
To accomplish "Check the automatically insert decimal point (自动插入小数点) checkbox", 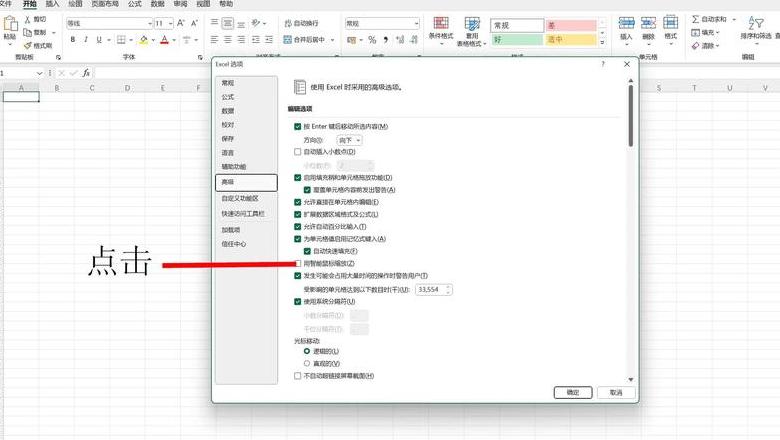I will pos(297,152).
